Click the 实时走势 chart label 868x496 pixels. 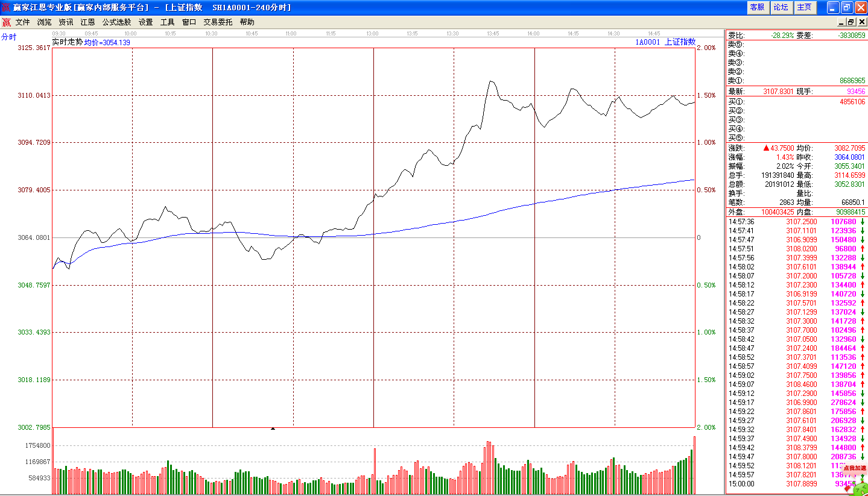67,42
